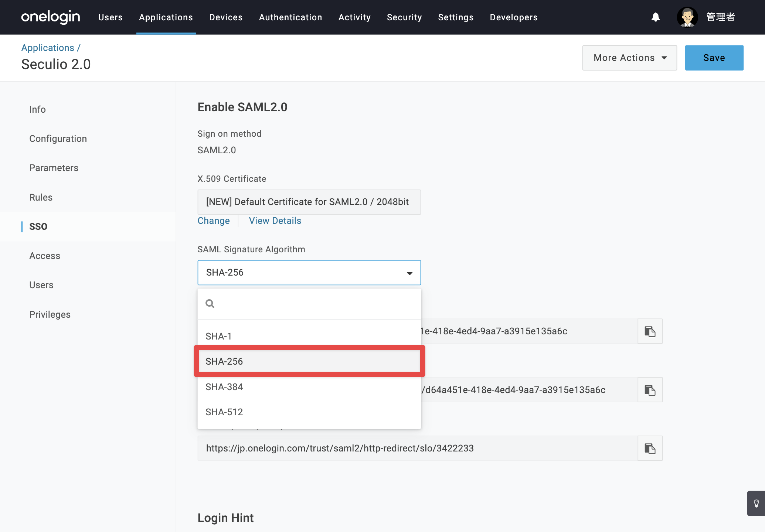Screen dimensions: 765x532
Task: Click the Enable SAML2.0 heading
Action: (x=242, y=107)
